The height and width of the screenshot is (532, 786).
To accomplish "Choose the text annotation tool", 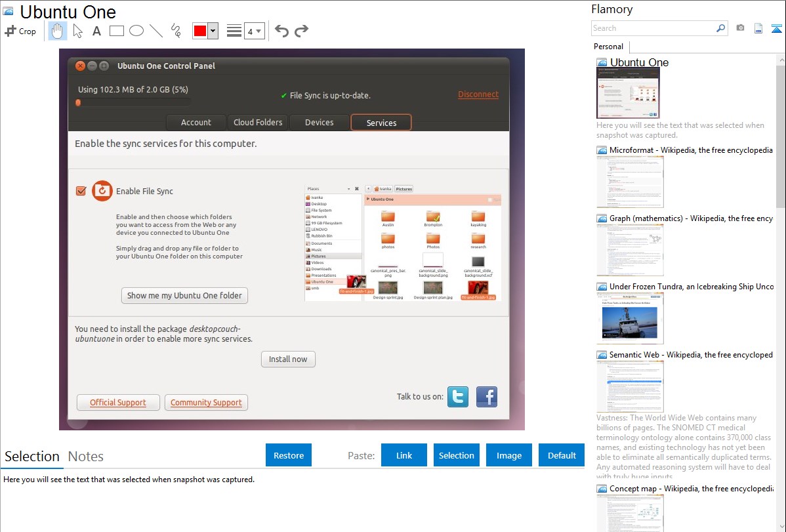I will (x=96, y=31).
